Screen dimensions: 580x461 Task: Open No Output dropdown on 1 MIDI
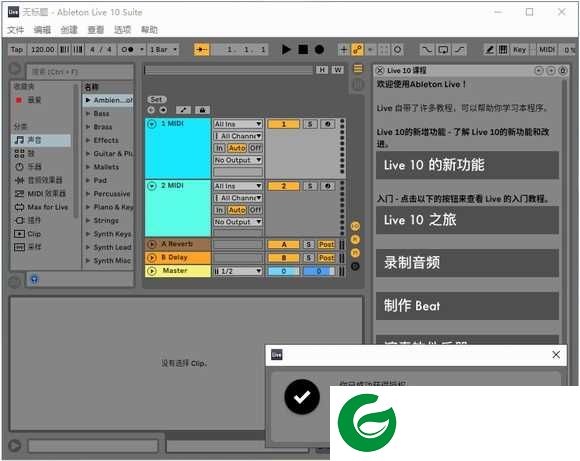point(238,160)
